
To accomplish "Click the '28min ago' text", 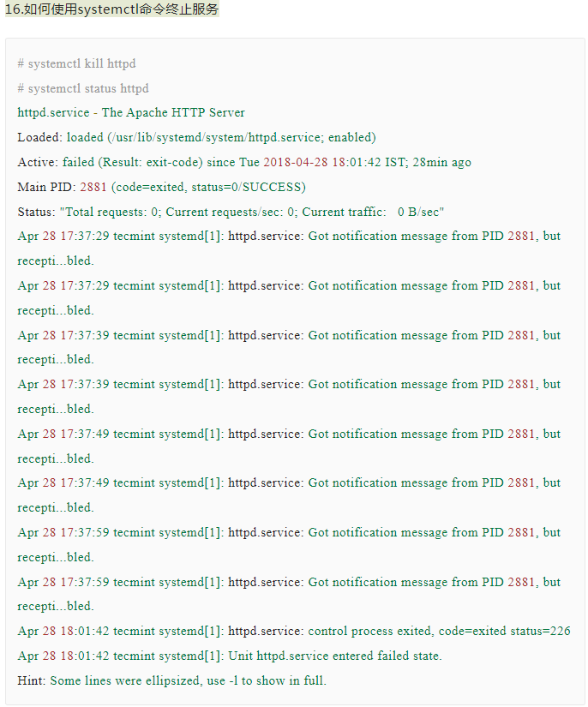I will tap(441, 162).
